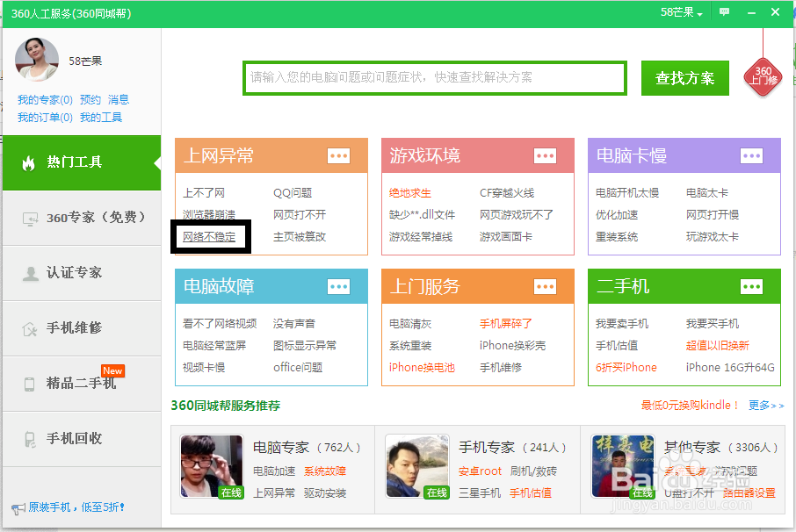Click the 电脑开机太慢 link
This screenshot has height=532, width=796.
pyautogui.click(x=627, y=193)
